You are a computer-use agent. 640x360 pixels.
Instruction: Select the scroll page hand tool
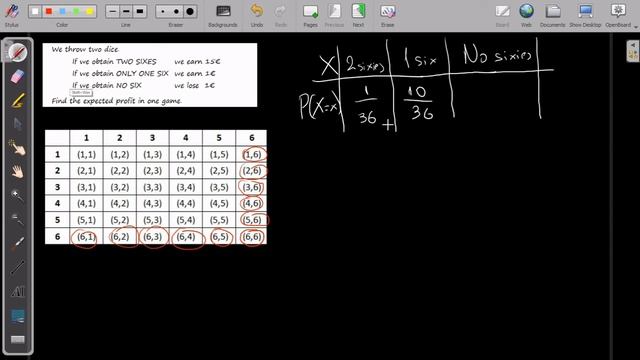coord(18,172)
